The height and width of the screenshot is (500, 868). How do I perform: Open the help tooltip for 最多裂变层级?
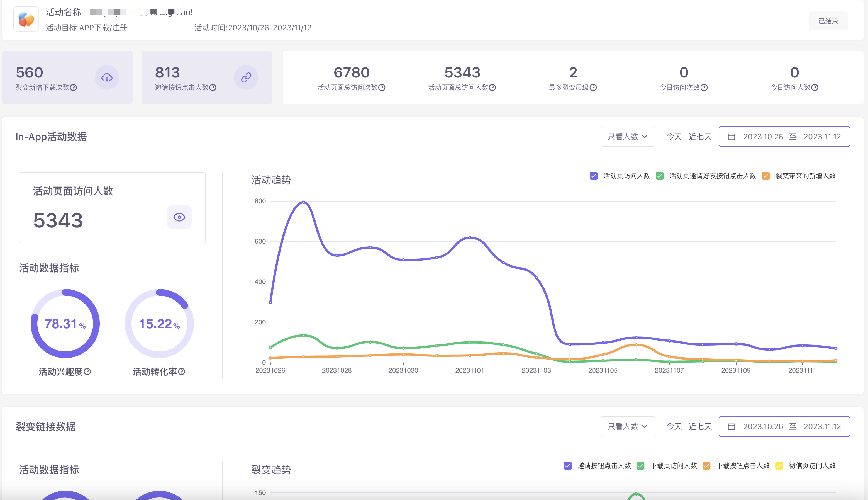[x=594, y=88]
